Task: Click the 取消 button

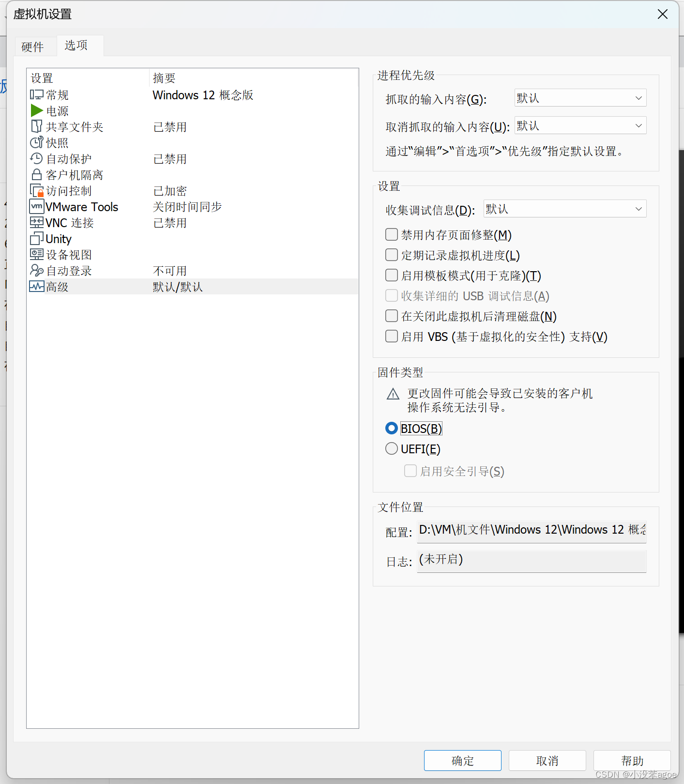Action: (547, 761)
